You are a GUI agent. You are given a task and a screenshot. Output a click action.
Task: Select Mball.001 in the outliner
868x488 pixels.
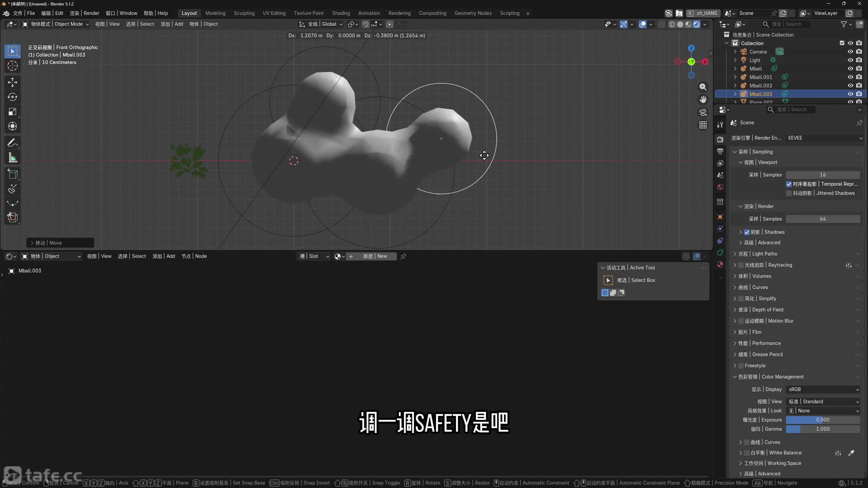(761, 77)
